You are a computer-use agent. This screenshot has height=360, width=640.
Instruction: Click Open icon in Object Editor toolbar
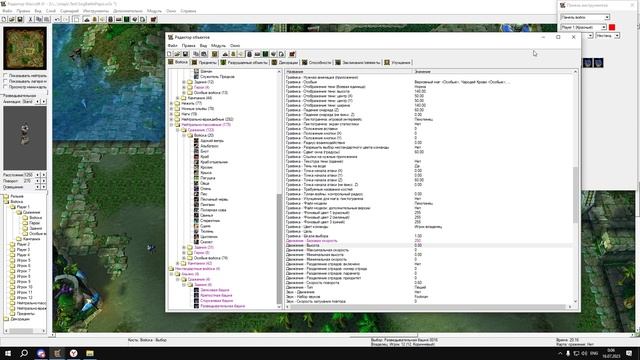[178, 54]
